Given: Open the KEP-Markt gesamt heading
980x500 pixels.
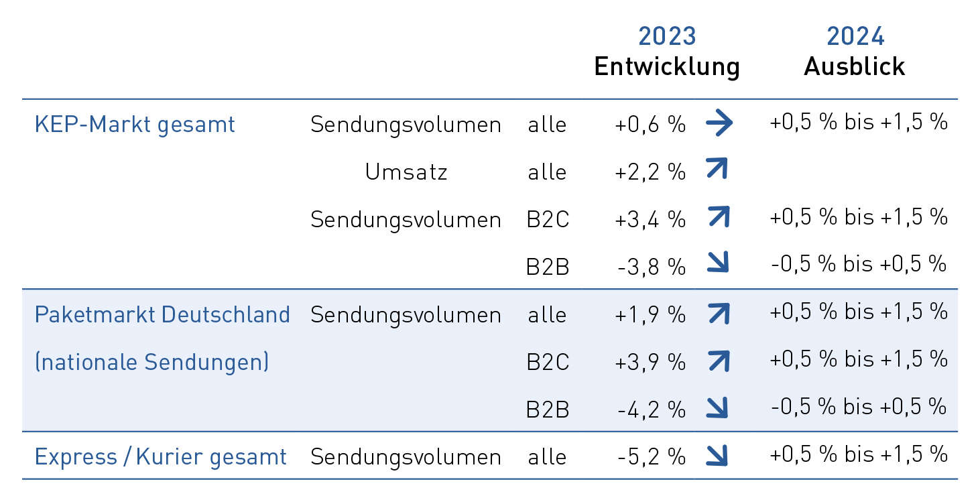Looking at the screenshot, I should pos(135,125).
